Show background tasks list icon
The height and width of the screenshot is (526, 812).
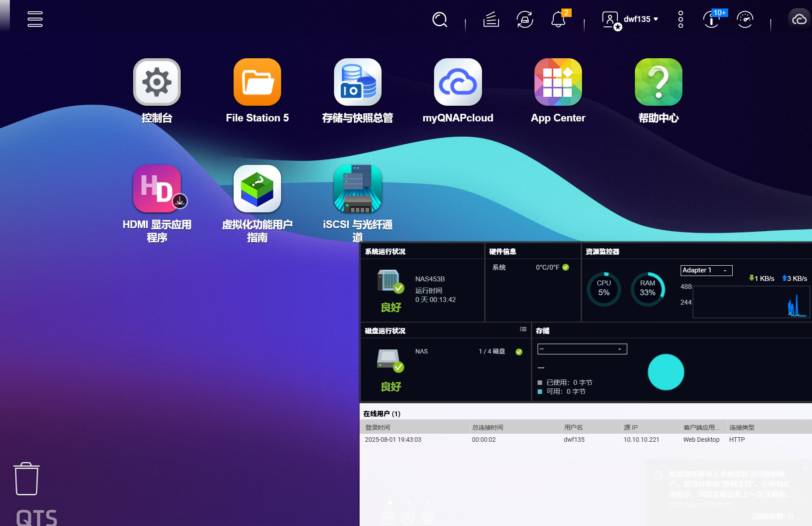tap(491, 19)
